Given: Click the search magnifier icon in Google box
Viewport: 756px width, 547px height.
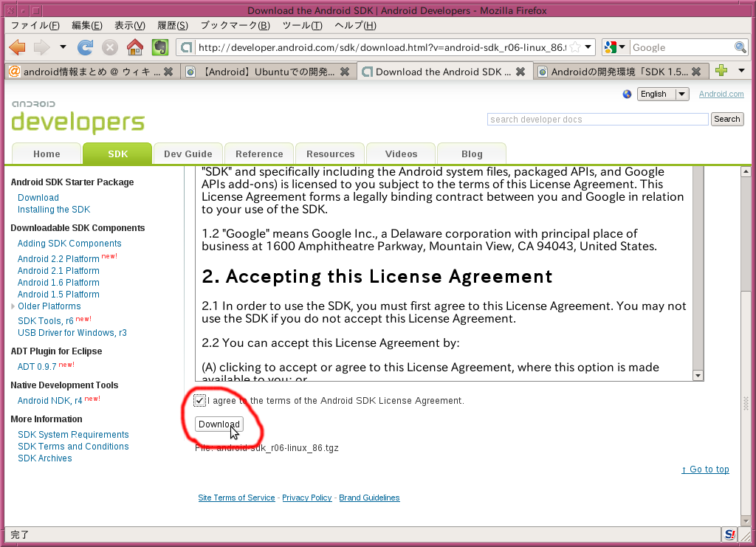Looking at the screenshot, I should click(x=740, y=47).
